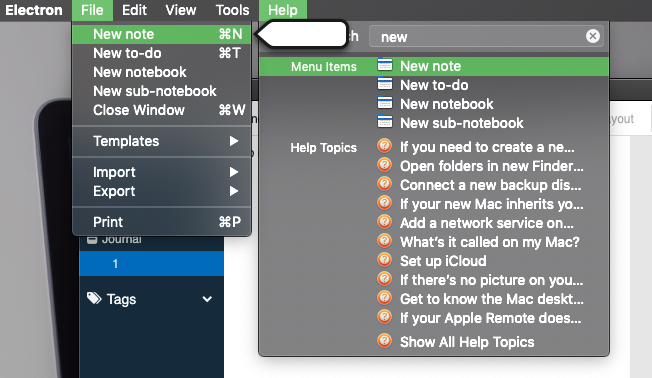Viewport: 652px width, 378px height.
Task: Open the View menu
Action: 180,10
